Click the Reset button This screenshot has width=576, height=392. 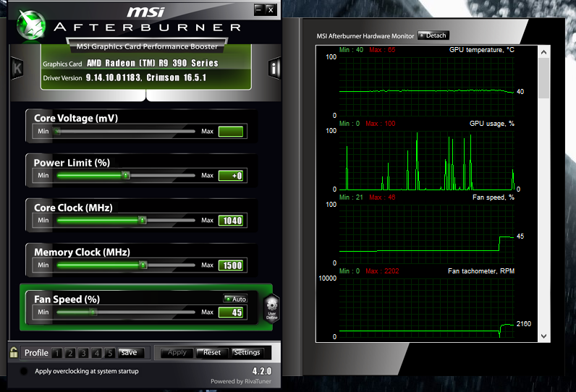click(x=212, y=353)
